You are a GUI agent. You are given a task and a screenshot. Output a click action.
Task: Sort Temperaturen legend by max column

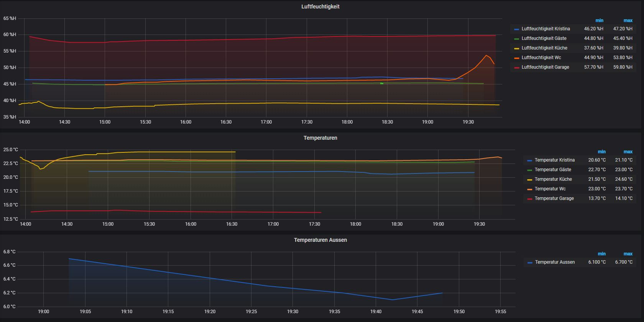click(628, 152)
